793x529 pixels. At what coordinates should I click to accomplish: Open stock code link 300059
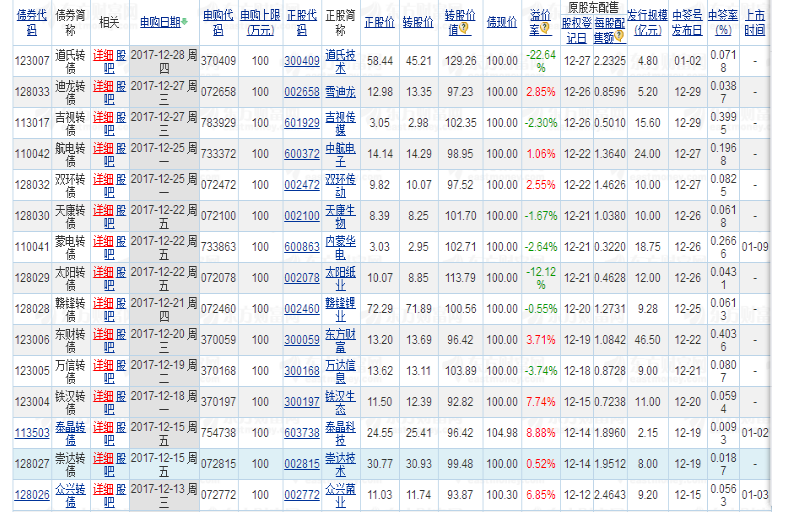[x=301, y=340]
